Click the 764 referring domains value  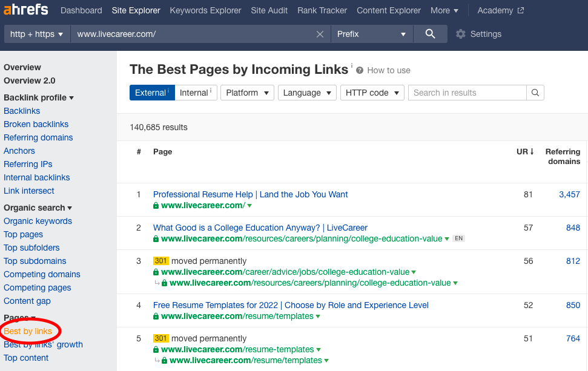tap(573, 339)
